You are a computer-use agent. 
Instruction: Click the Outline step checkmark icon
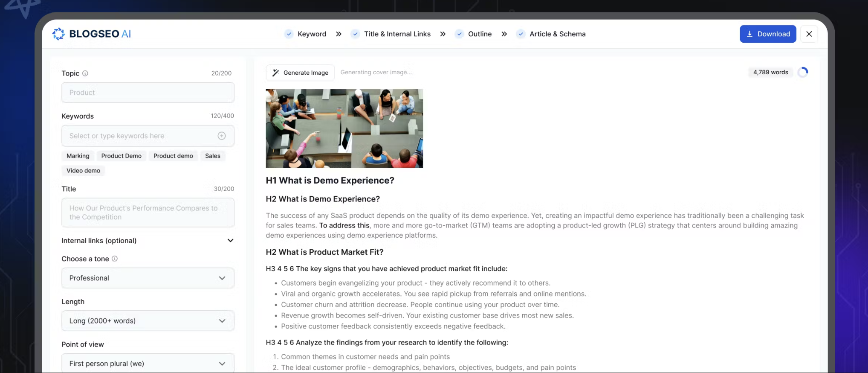459,34
